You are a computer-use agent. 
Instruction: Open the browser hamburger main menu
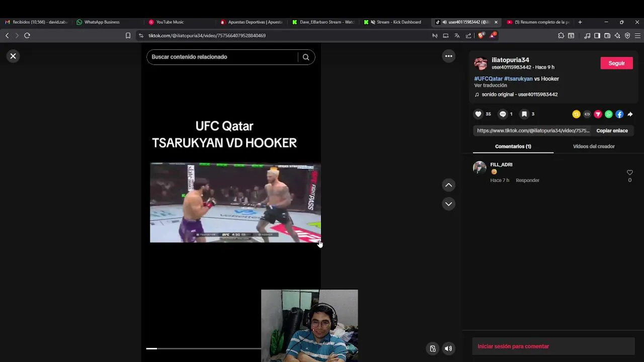pyautogui.click(x=637, y=36)
